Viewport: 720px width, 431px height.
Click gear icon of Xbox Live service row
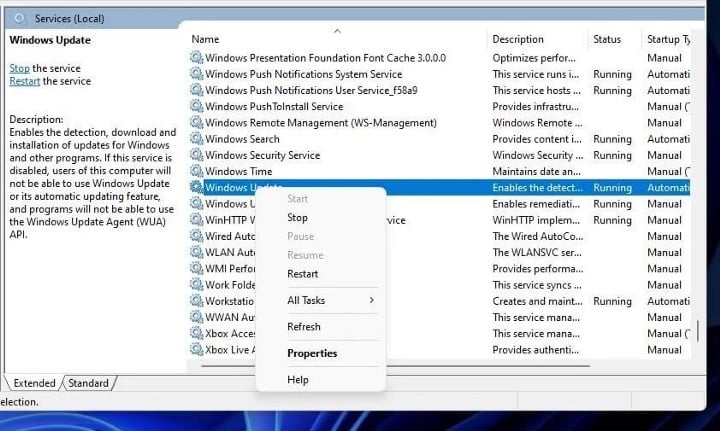tap(197, 350)
